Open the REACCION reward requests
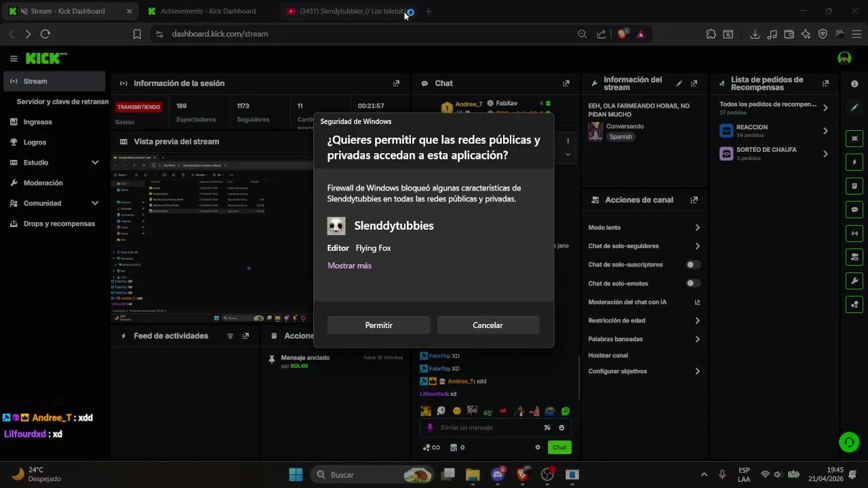This screenshot has width=868, height=488. 774,131
